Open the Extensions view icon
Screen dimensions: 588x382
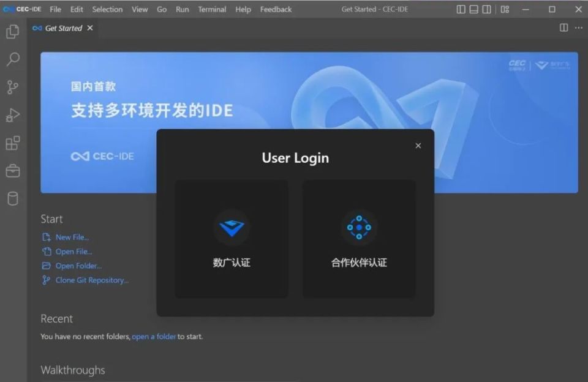coord(13,143)
